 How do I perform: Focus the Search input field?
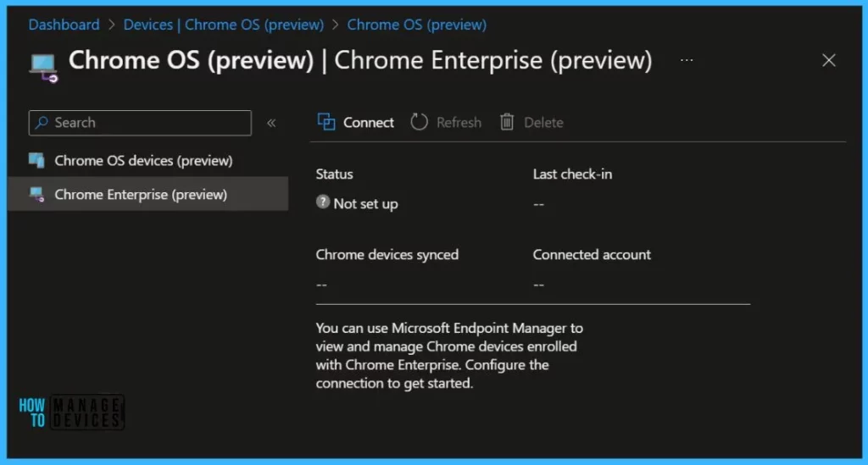tap(140, 123)
